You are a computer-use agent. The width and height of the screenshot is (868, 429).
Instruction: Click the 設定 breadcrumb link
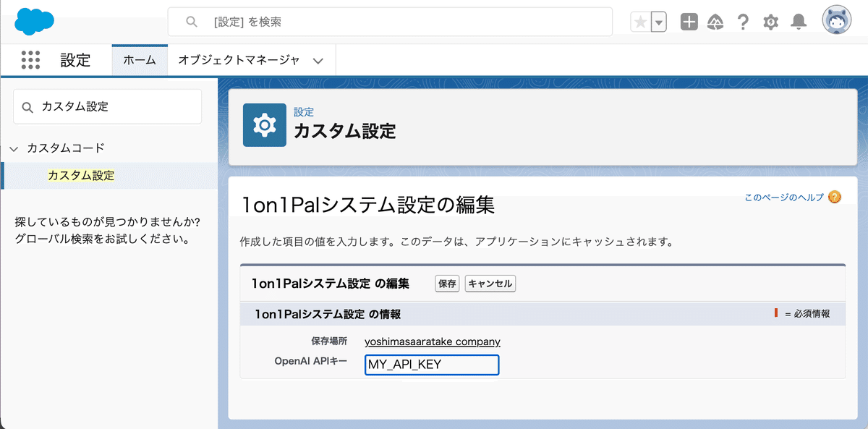tap(304, 112)
